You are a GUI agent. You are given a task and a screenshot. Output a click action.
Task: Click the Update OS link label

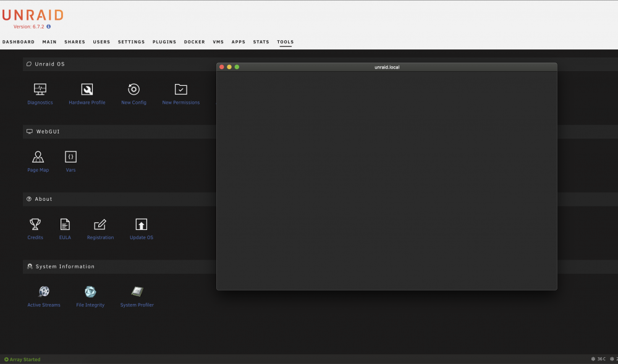(141, 237)
